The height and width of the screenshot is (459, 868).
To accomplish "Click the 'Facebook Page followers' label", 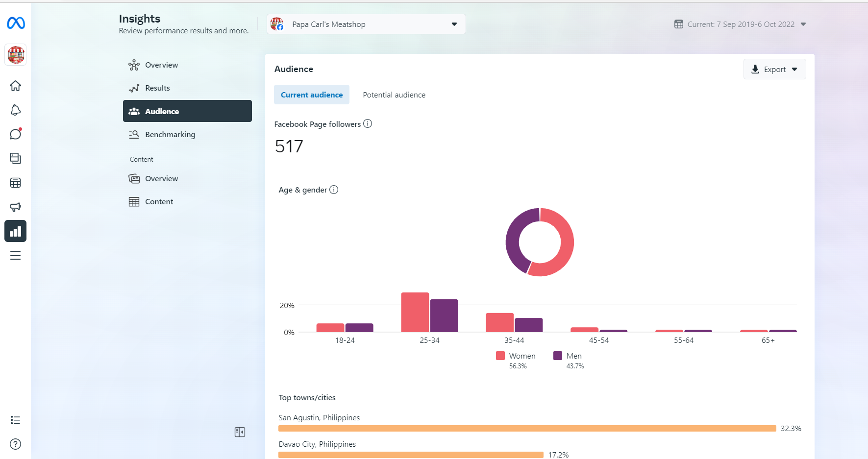I will [x=318, y=124].
